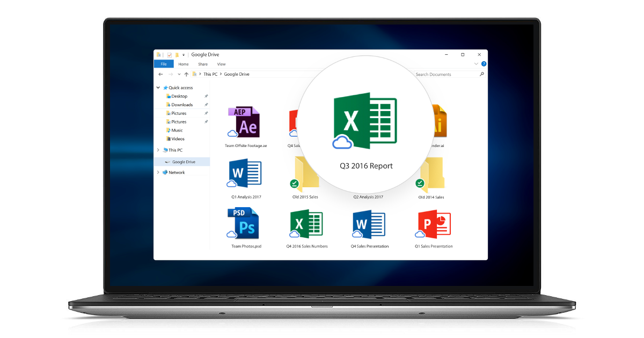Image resolution: width=644 pixels, height=338 pixels.
Task: Click the New Folder icon in title bar
Action: tap(177, 55)
